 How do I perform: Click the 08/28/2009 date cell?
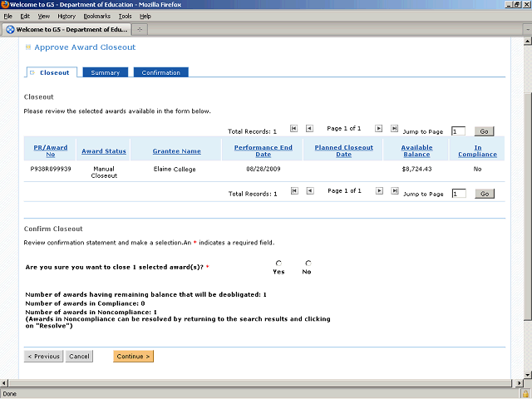tap(264, 169)
